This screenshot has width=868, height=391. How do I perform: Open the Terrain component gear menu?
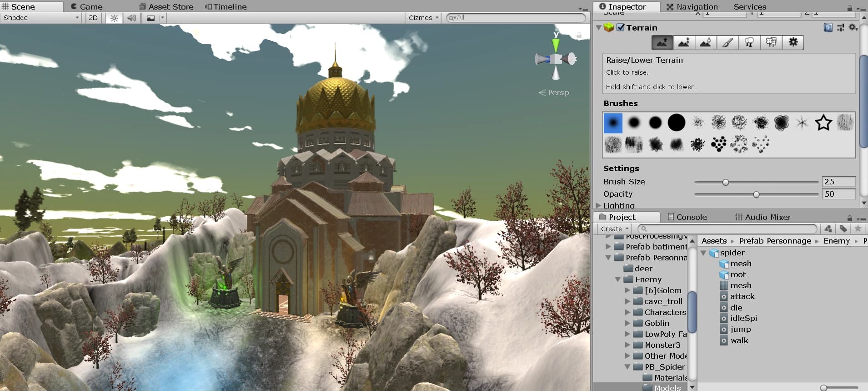853,28
